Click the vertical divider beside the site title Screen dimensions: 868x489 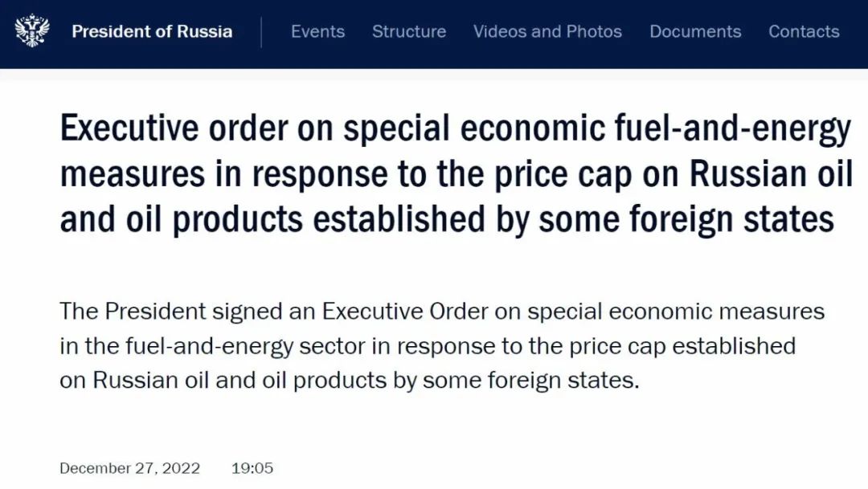(261, 32)
